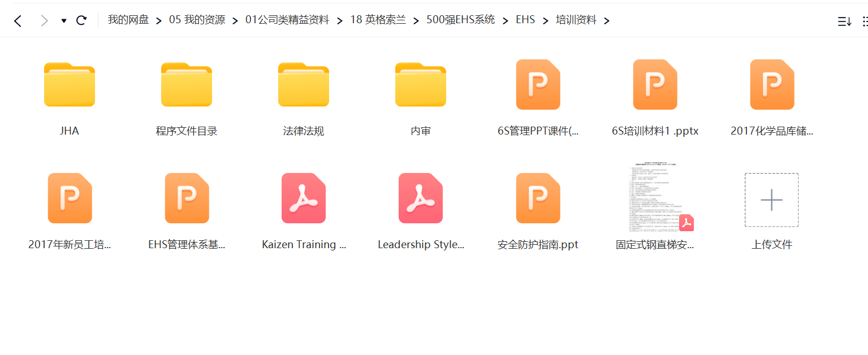This screenshot has height=355, width=868.
Task: Refresh the current folder listing
Action: (x=81, y=21)
